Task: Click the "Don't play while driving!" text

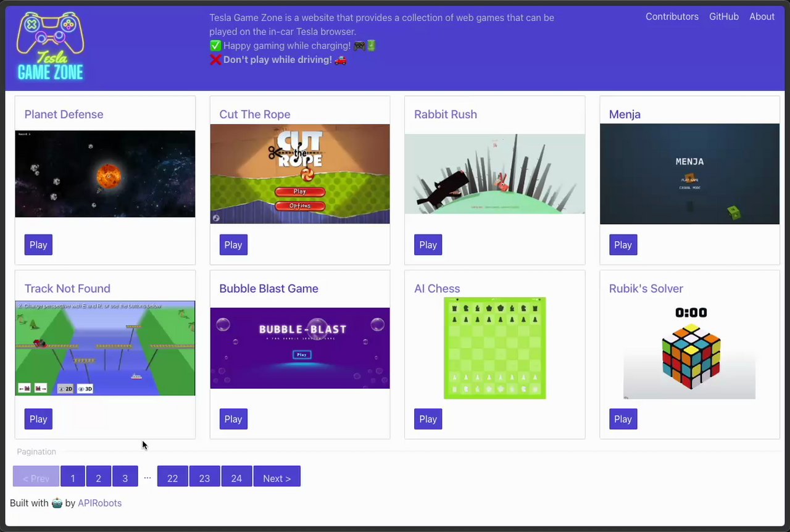Action: [278, 60]
